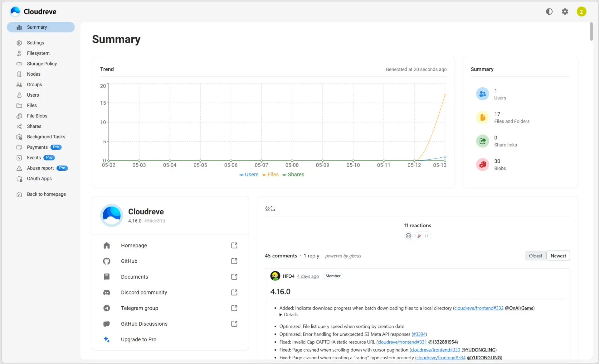Click the commit hash #54dc81d
This screenshot has width=599, height=364.
pyautogui.click(x=154, y=221)
